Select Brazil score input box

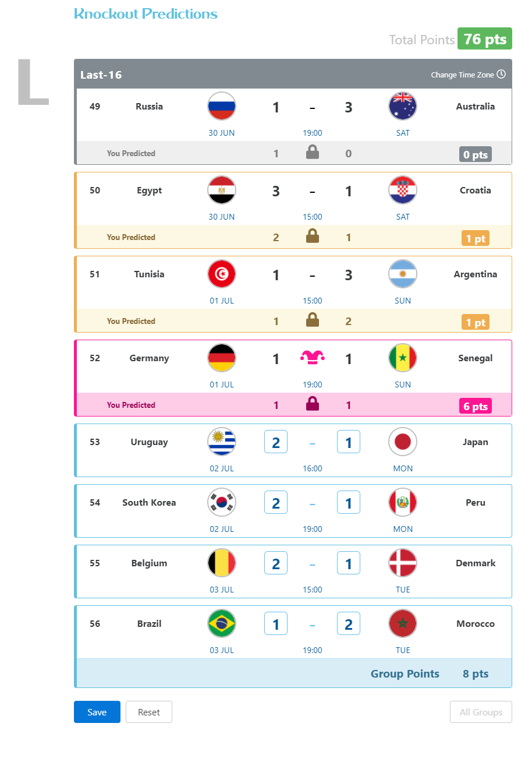point(276,623)
